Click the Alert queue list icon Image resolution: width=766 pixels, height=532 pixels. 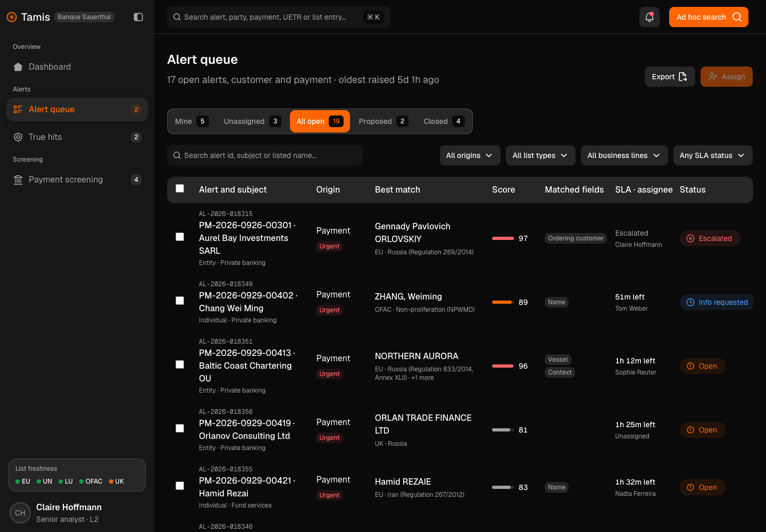pyautogui.click(x=18, y=110)
